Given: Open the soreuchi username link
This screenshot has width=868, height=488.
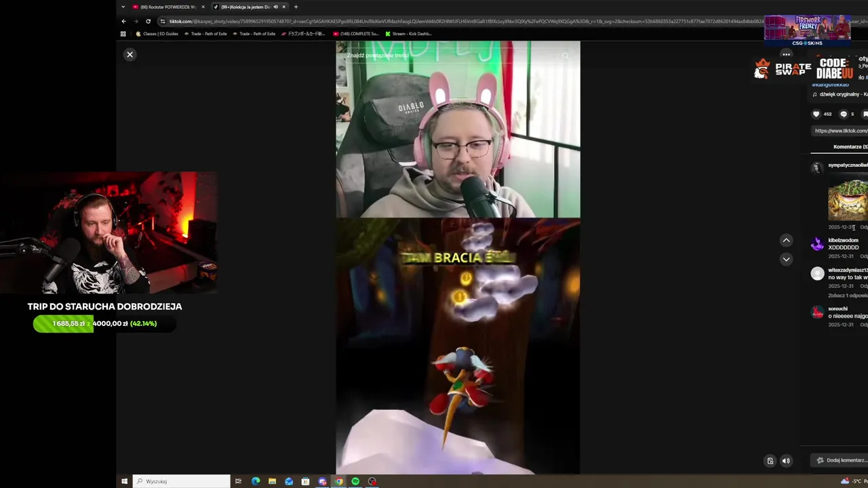Looking at the screenshot, I should (x=837, y=308).
